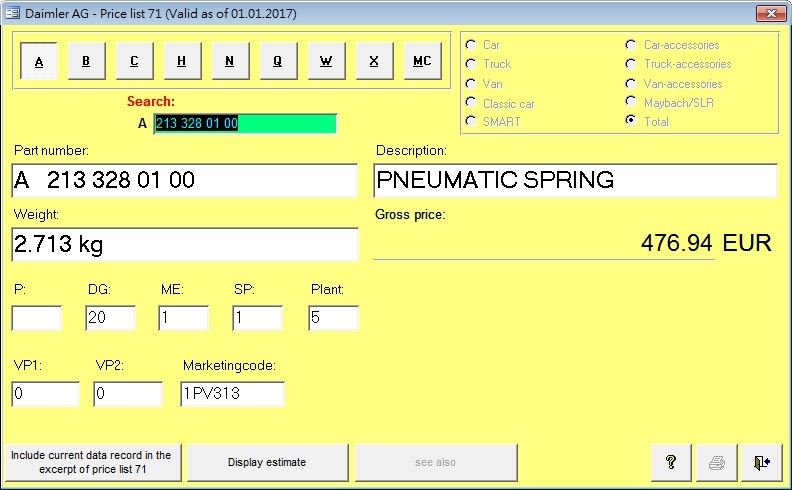Click the B prefix letter button
Viewport: 792px width, 490px height.
(x=86, y=61)
